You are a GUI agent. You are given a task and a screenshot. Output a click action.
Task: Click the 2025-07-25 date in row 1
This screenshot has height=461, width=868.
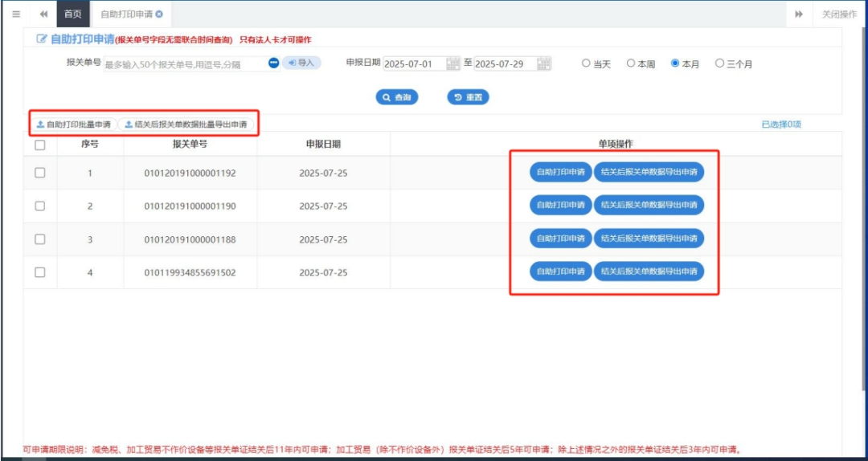pos(323,173)
